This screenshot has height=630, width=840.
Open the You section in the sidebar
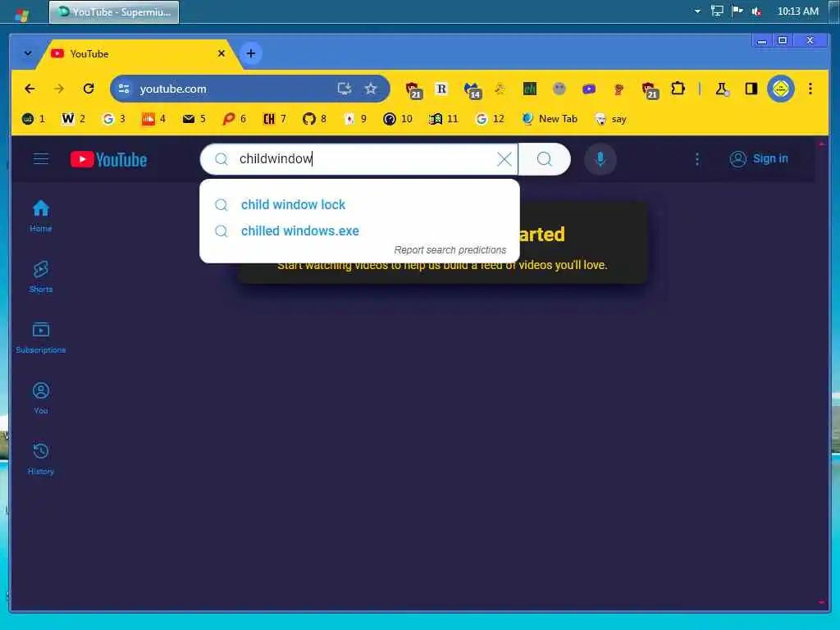click(x=41, y=398)
